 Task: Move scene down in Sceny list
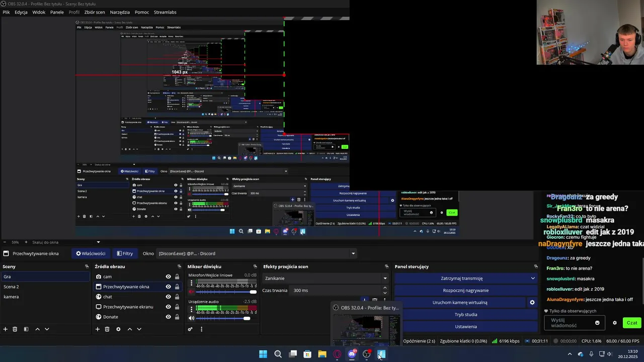pyautogui.click(x=47, y=329)
